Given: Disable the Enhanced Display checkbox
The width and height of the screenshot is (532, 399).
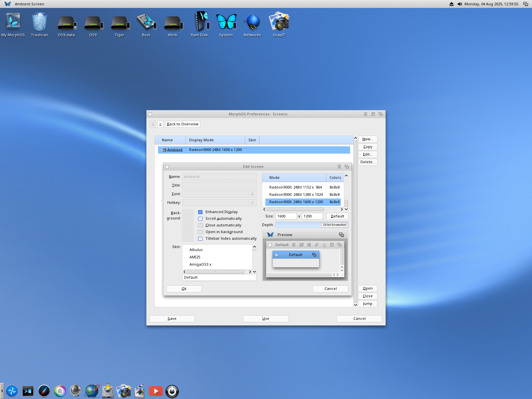Looking at the screenshot, I should (200, 212).
